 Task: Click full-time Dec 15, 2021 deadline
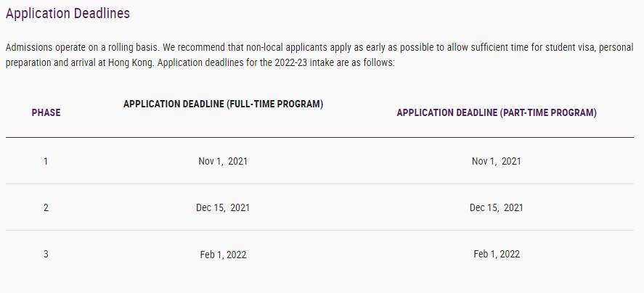[223, 207]
